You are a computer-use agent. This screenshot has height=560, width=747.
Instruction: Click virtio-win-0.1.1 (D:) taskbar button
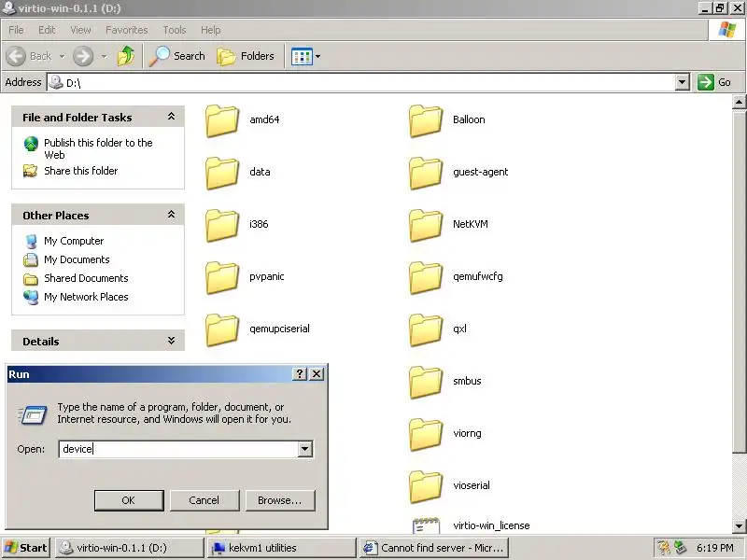click(x=129, y=548)
